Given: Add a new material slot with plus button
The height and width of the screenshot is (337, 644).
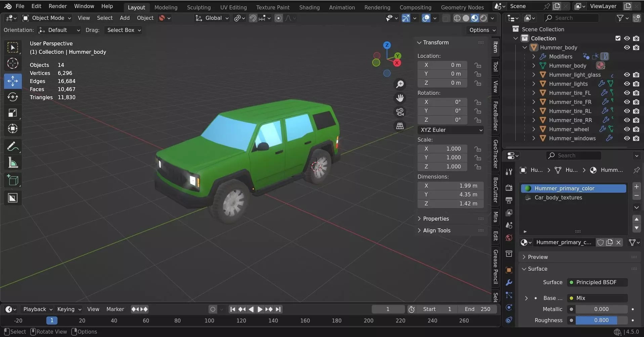Looking at the screenshot, I should [637, 187].
